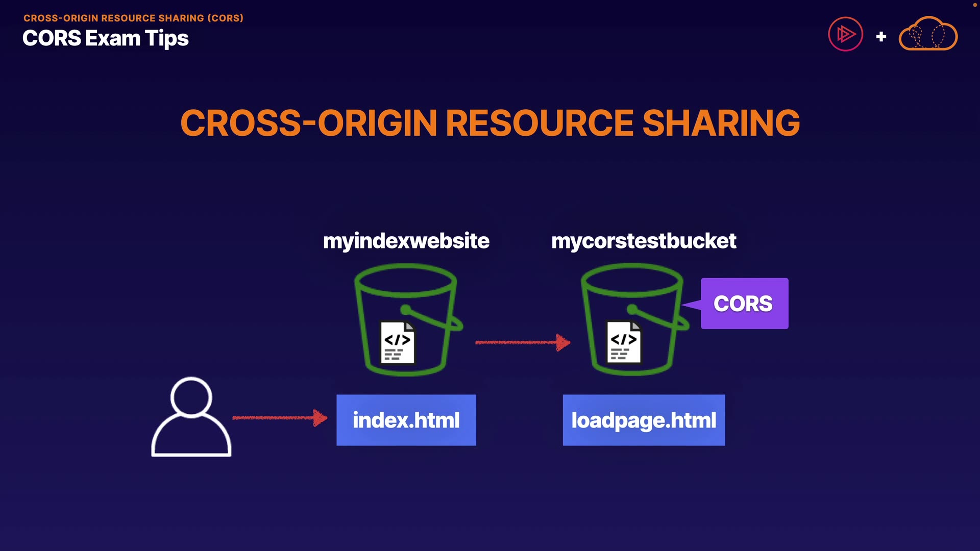Click red arrow from user to index.html
This screenshot has width=980, height=551.
point(279,418)
